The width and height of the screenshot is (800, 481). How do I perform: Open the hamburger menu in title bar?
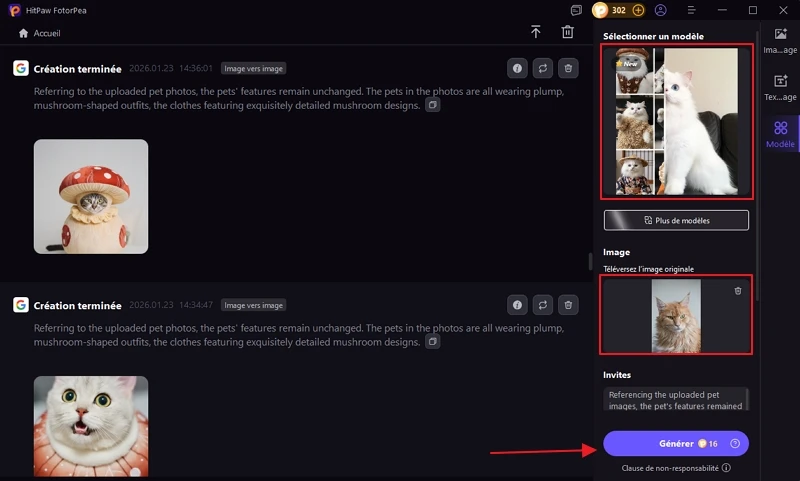pyautogui.click(x=690, y=10)
